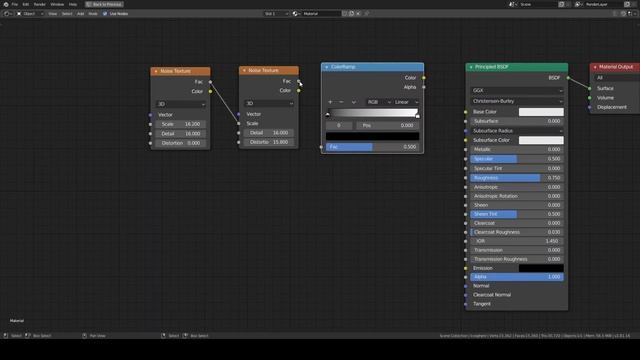
Task: Collapse the second Noise Texture node
Action: pos(244,71)
